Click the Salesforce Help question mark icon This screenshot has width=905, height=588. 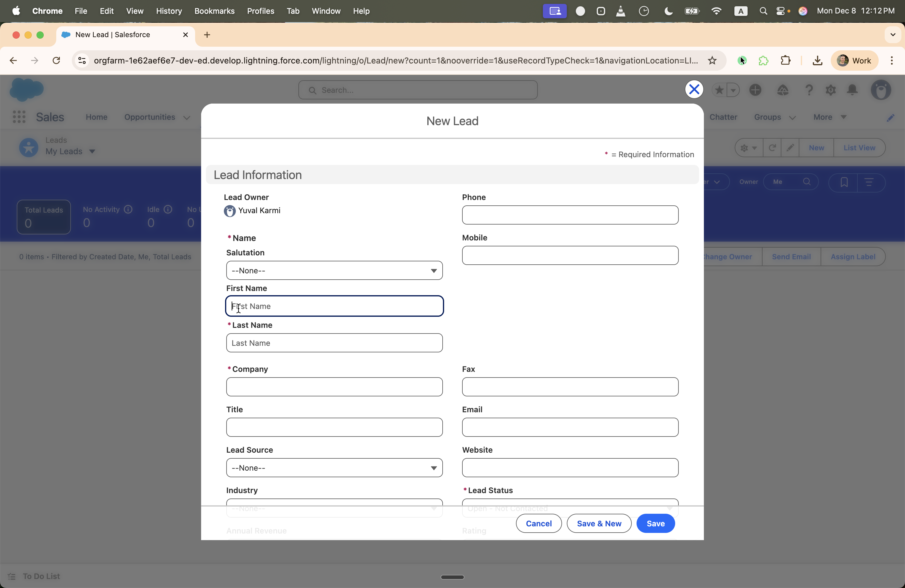click(809, 90)
